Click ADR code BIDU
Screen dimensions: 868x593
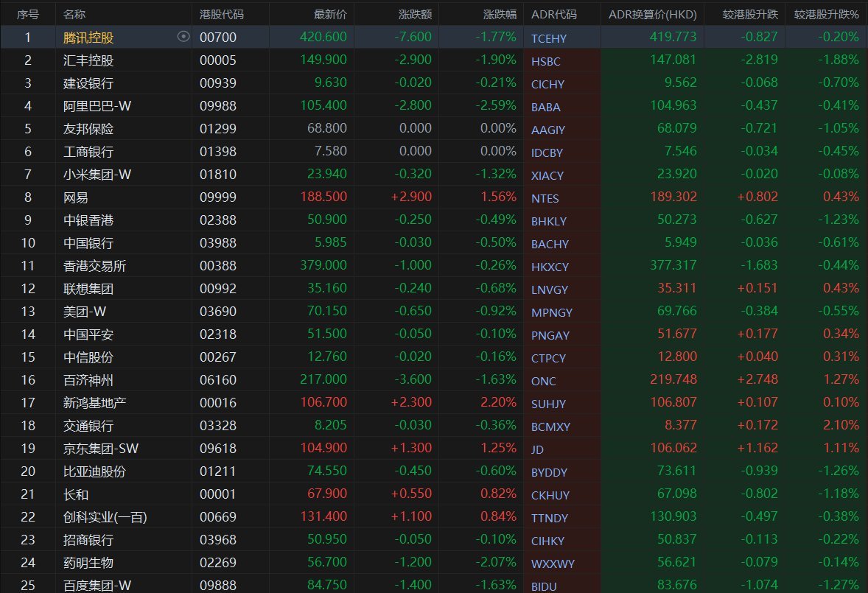tap(544, 586)
